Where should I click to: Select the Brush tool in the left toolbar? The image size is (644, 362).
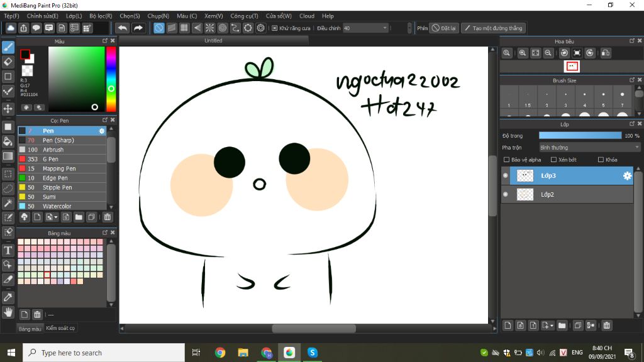(x=8, y=47)
